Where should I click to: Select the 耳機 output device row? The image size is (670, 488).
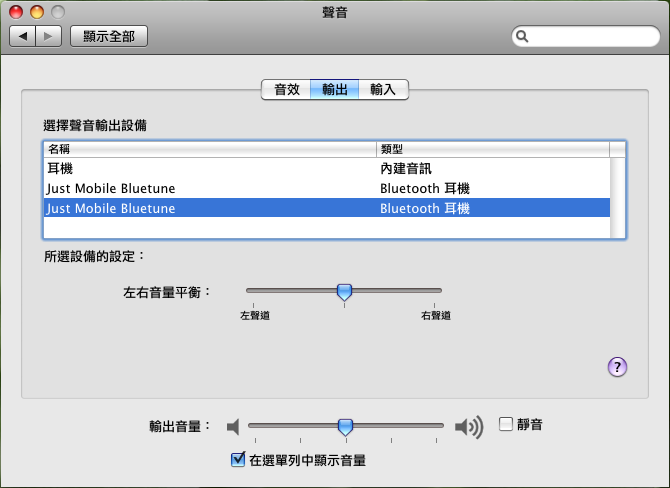tap(327, 168)
